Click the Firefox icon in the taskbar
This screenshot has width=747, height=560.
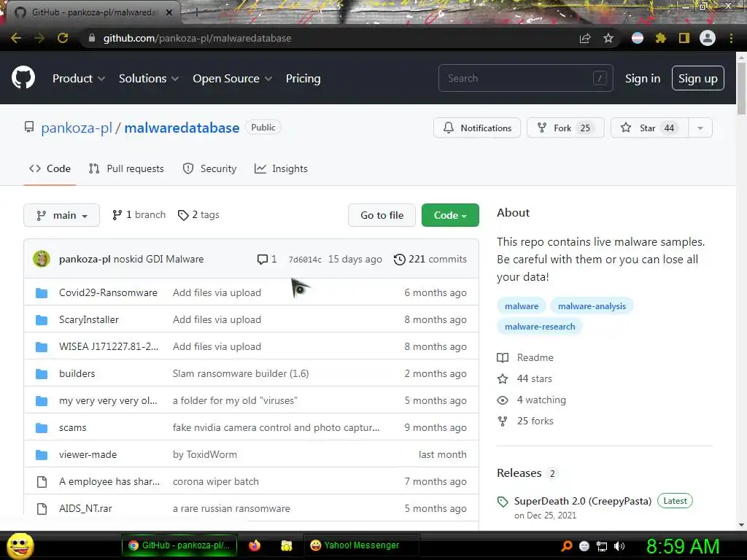[255, 545]
